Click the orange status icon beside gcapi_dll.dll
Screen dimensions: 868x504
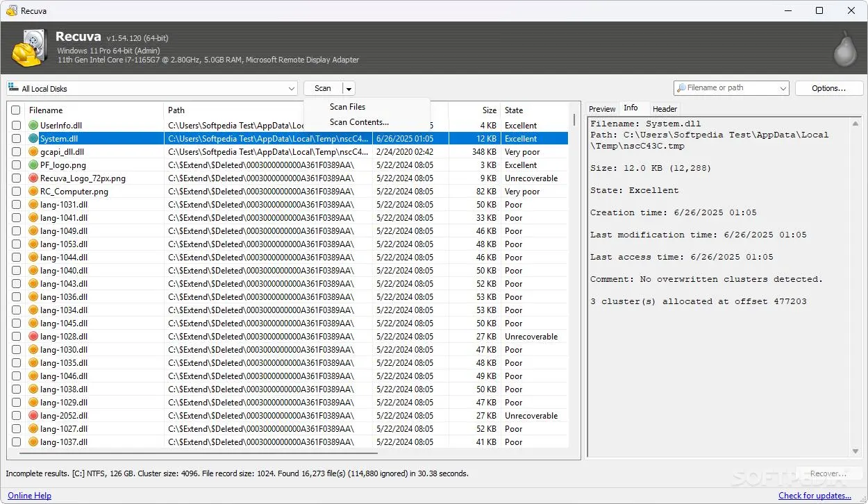(33, 152)
